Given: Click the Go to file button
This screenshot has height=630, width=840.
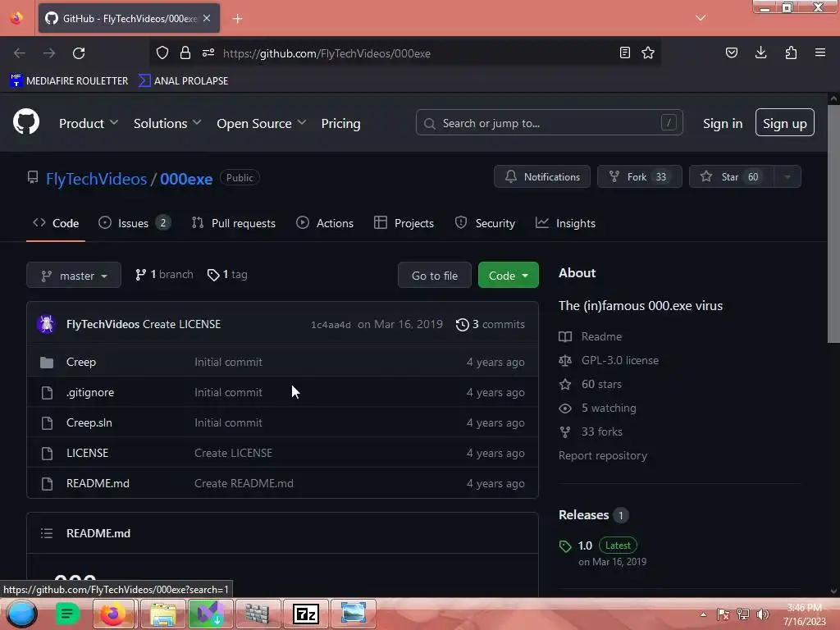Looking at the screenshot, I should pyautogui.click(x=435, y=276).
